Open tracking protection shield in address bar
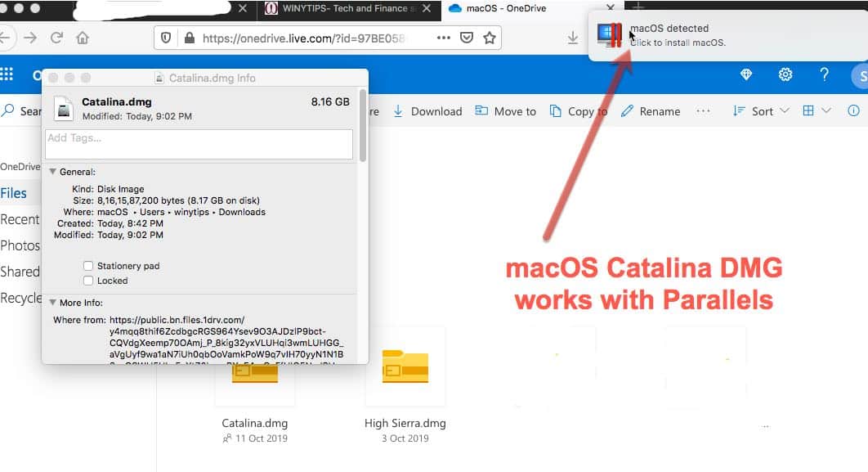This screenshot has width=868, height=472. click(x=166, y=38)
